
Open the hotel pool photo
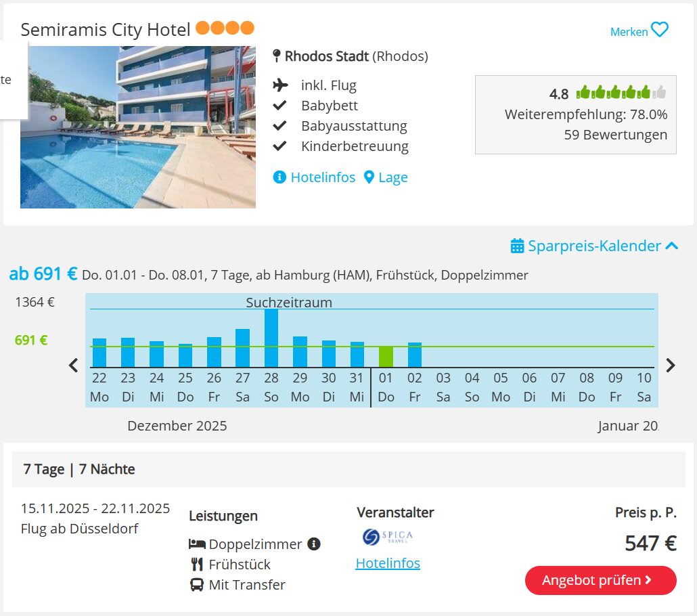pos(138,127)
